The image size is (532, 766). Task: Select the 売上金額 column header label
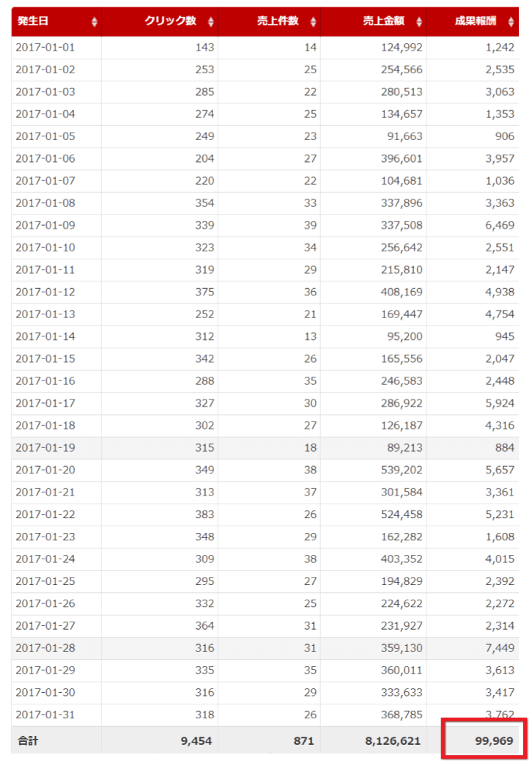[383, 21]
